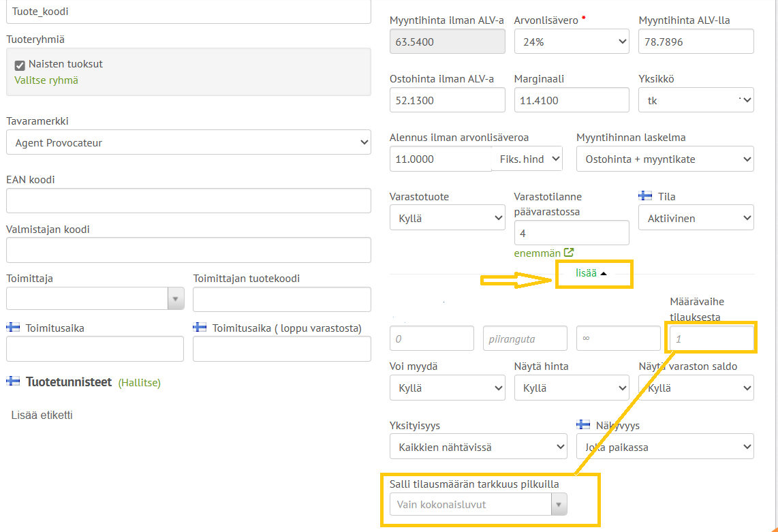Click the EAN koodi input field

click(189, 200)
